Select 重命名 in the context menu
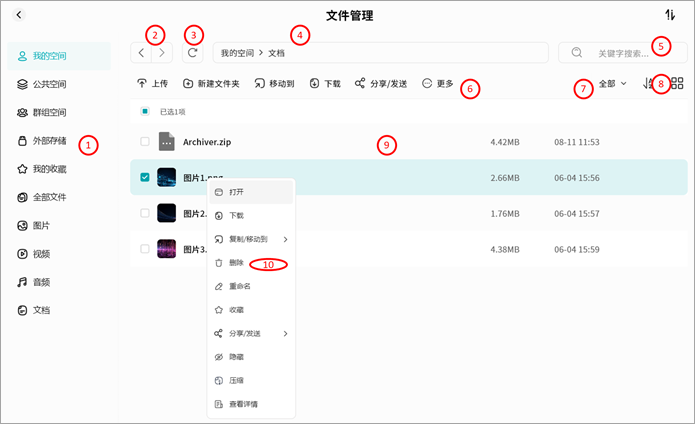Viewport: 695px width, 424px height. (x=238, y=286)
